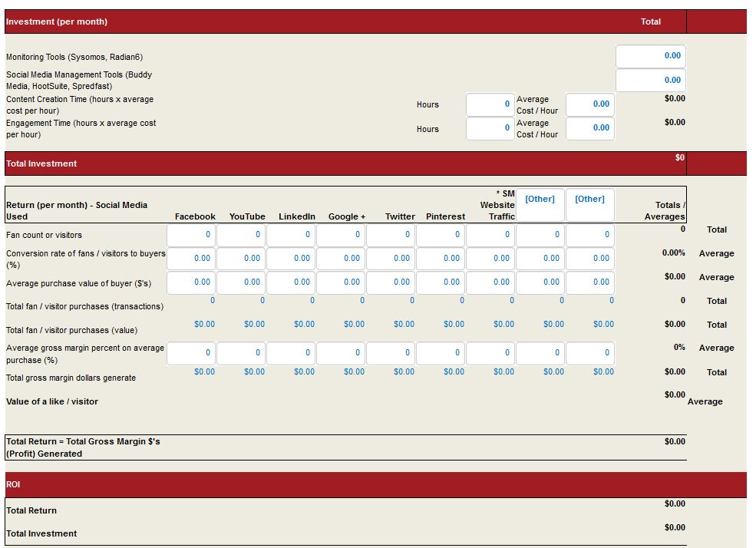The height and width of the screenshot is (548, 756).
Task: Click Pinterest conversion rate field
Action: pyautogui.click(x=441, y=259)
